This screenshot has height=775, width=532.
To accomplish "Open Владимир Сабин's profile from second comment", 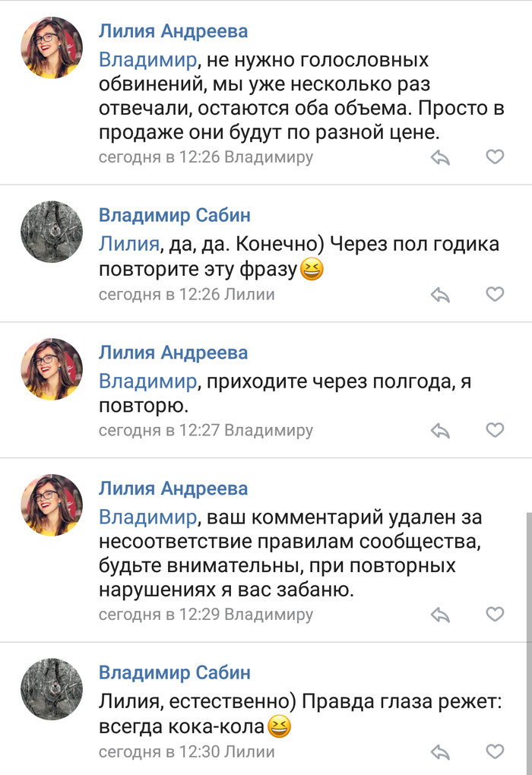I will 175,215.
